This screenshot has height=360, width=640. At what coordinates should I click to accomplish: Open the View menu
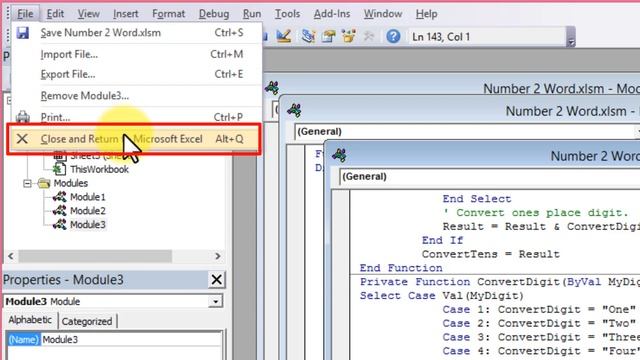tap(89, 14)
